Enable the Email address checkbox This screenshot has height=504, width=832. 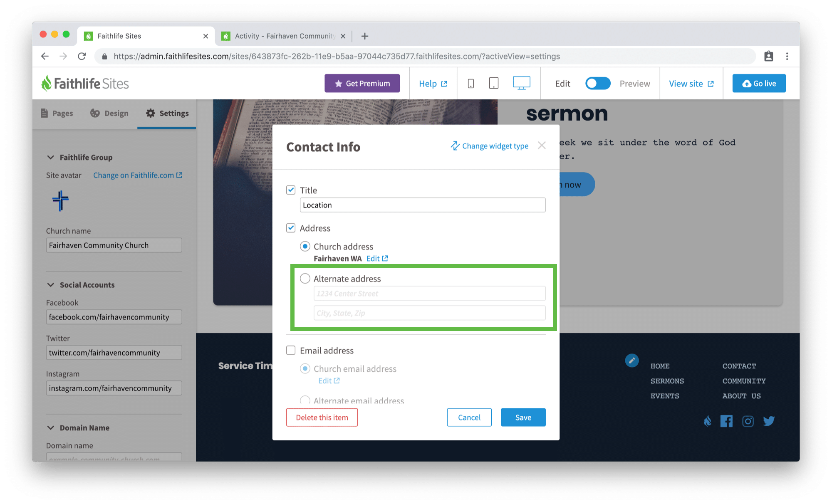291,350
